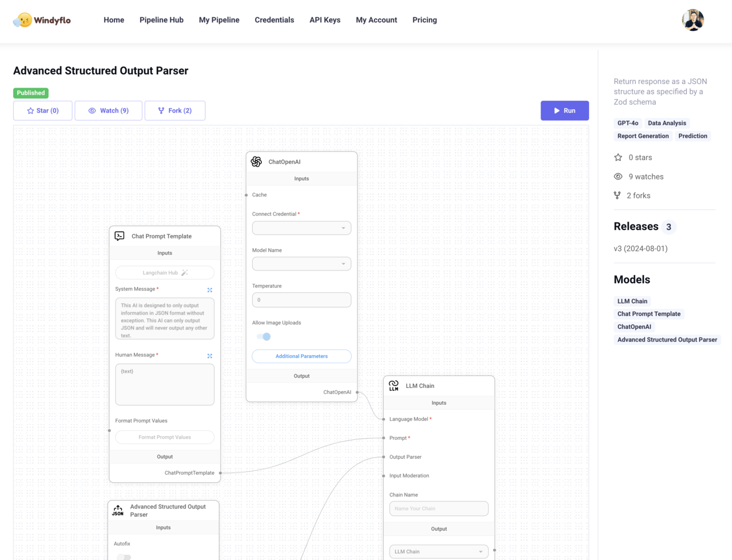
Task: Click the ChatOpenAI output connector dot
Action: 357,392
